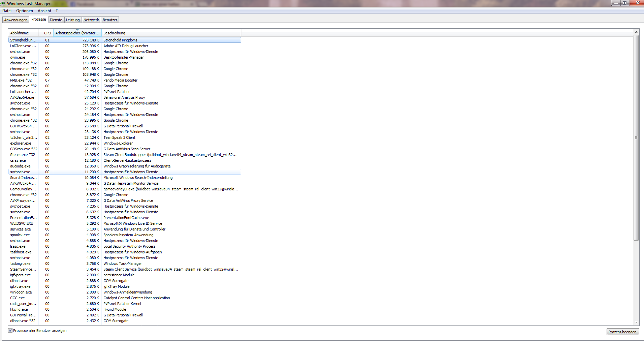This screenshot has width=644, height=341.
Task: Select the Steam.exe *32 process
Action: (x=125, y=155)
